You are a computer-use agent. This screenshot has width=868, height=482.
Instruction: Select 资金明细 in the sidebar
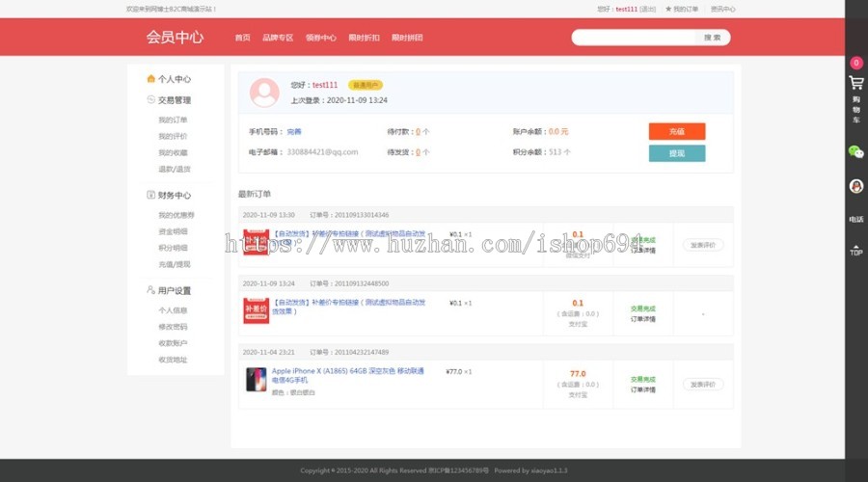click(173, 231)
